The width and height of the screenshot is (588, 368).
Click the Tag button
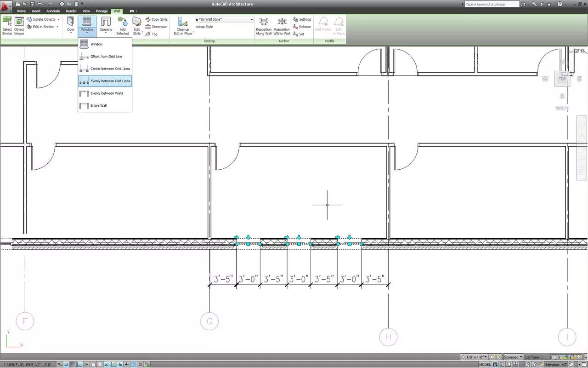(152, 34)
